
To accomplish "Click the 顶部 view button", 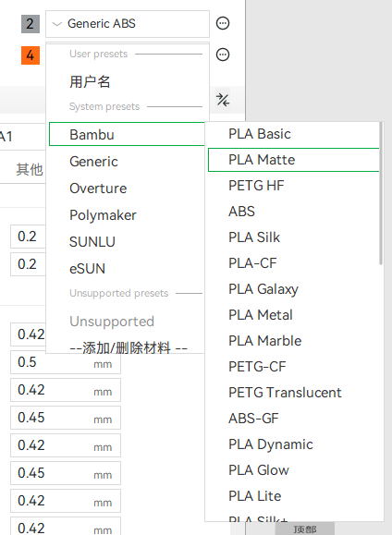I will pyautogui.click(x=304, y=529).
